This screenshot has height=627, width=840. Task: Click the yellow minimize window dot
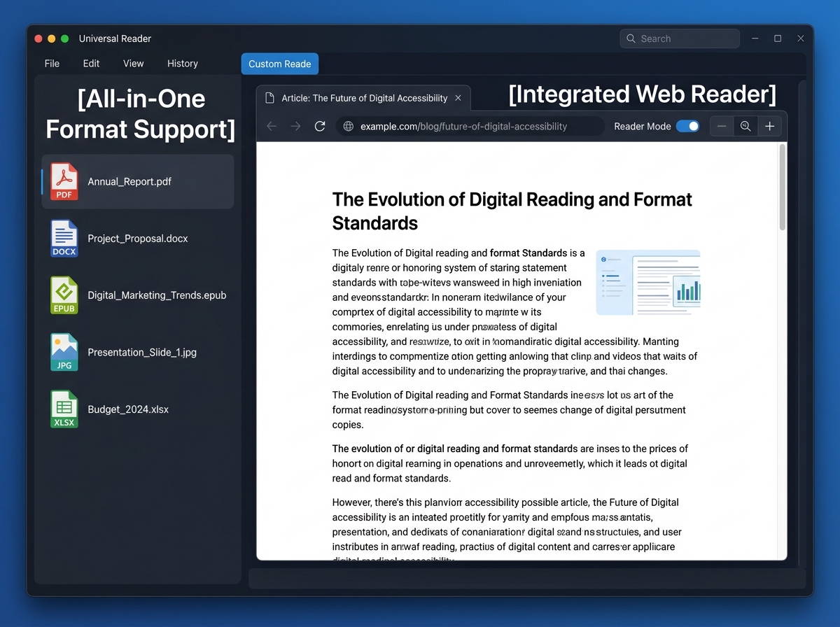click(x=52, y=38)
